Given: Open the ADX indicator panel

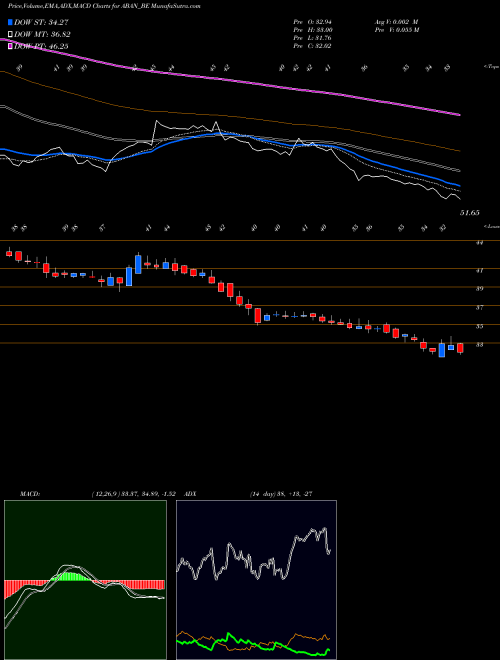Looking at the screenshot, I should [x=256, y=580].
